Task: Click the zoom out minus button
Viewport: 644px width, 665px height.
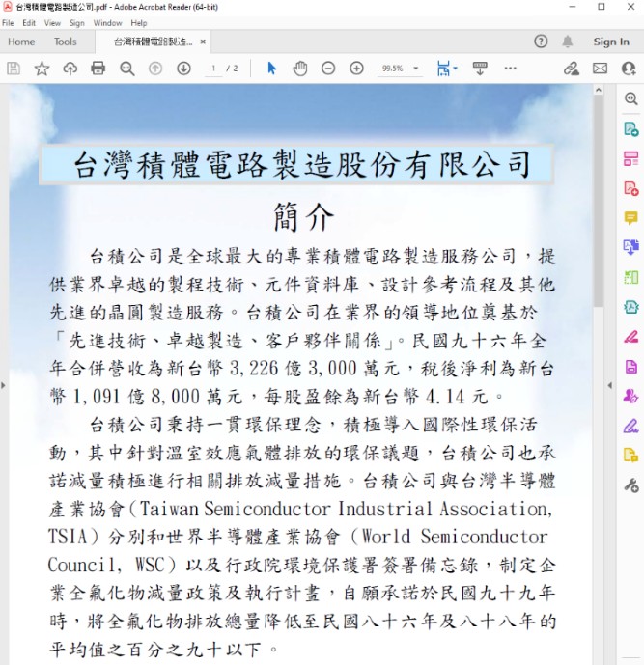Action: [328, 69]
